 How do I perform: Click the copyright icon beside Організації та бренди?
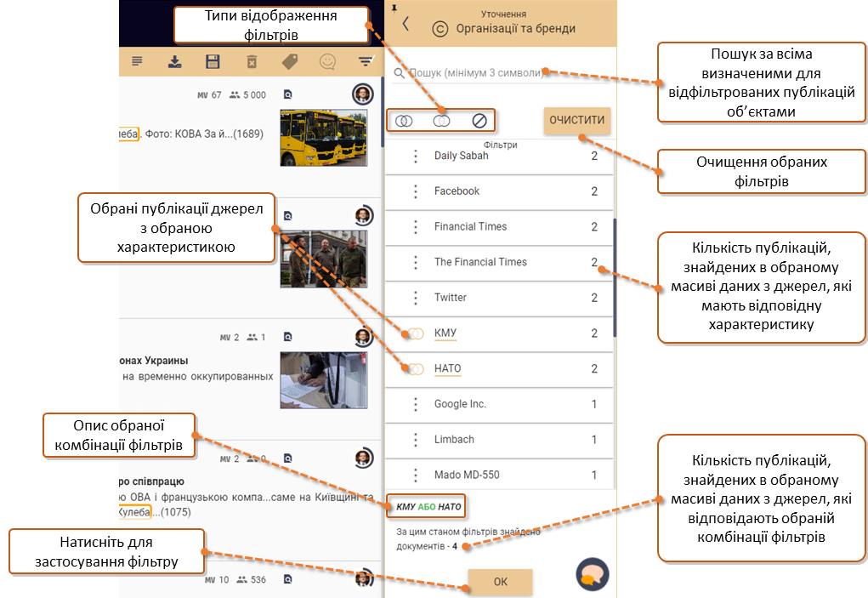coord(440,29)
